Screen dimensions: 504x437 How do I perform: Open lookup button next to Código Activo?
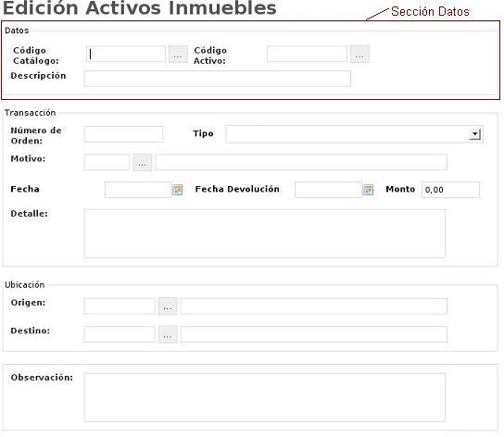point(359,54)
